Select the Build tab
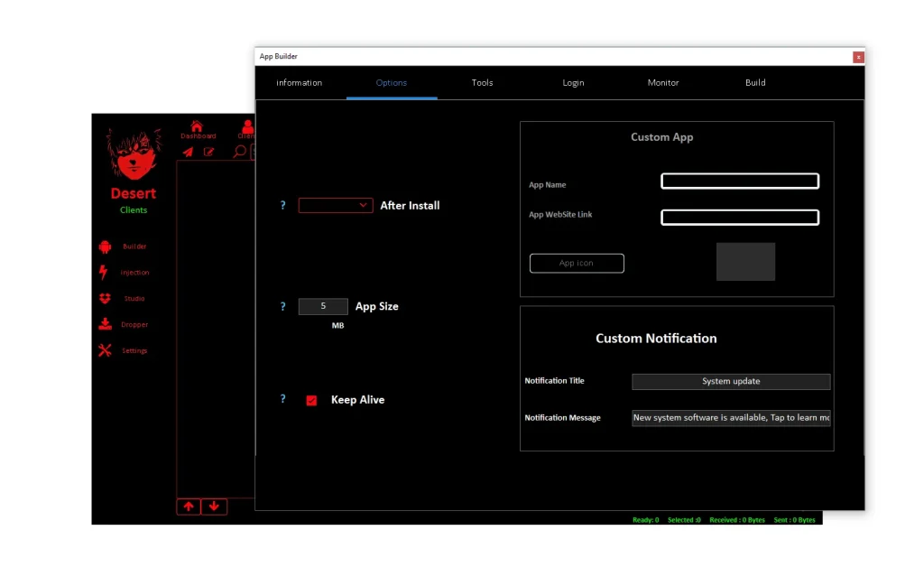This screenshot has height=586, width=924. (x=755, y=83)
